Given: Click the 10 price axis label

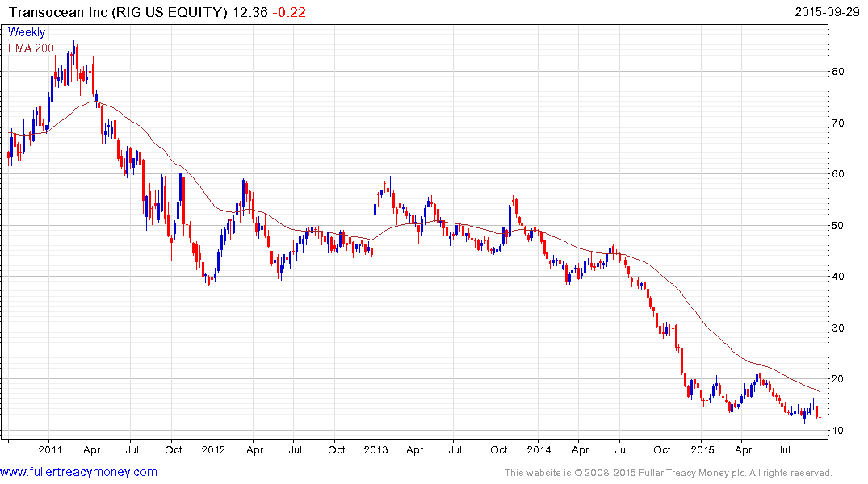Looking at the screenshot, I should click(837, 430).
